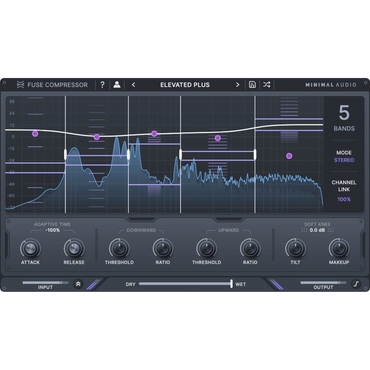Click the Input level slider
The height and width of the screenshot is (370, 370).
(45, 283)
